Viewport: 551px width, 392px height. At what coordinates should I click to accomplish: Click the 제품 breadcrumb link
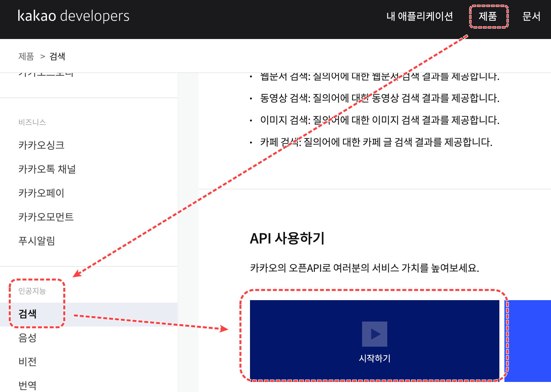click(x=26, y=56)
